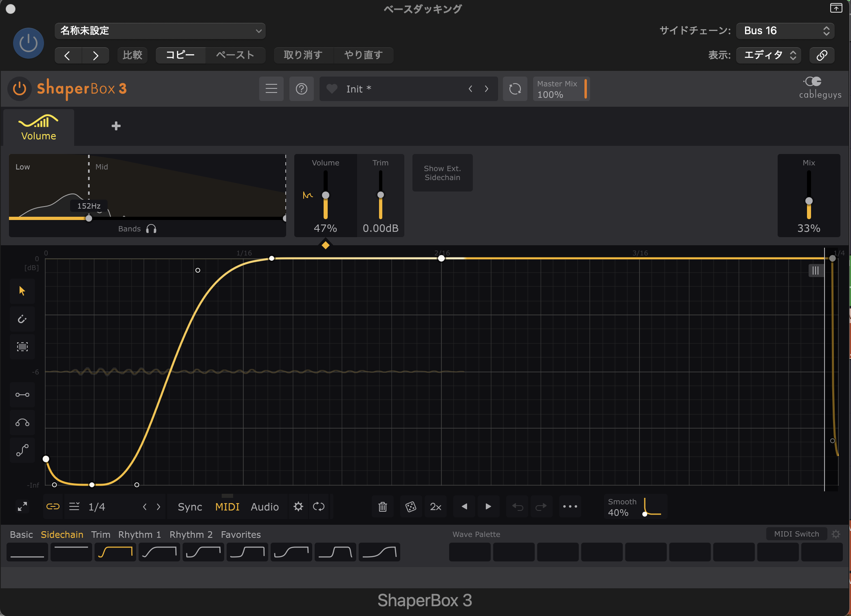
Task: Open the Bus 16 sidechain dropdown
Action: coord(785,31)
